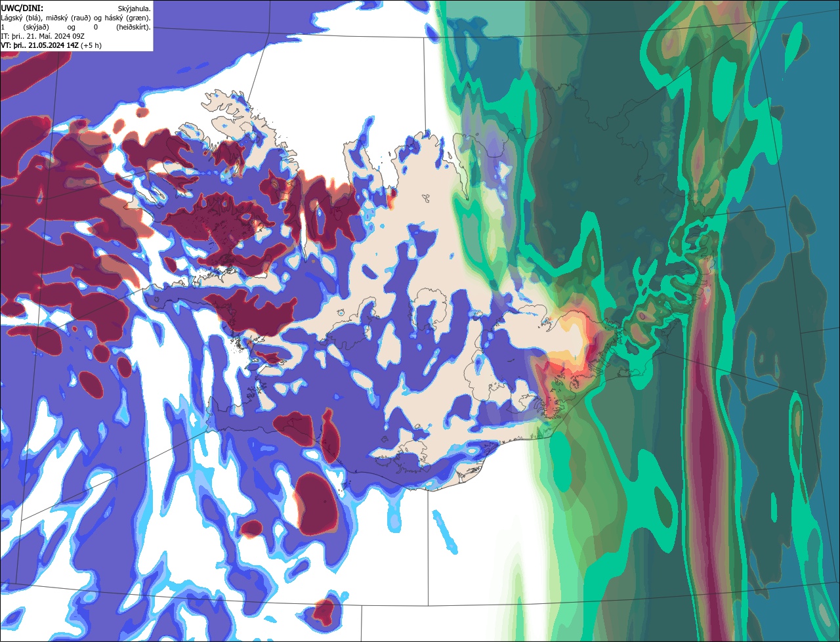The height and width of the screenshot is (642, 840).
Task: Click the 'VT: þri.. 21.05.2024 14Z' valid time
Action: pos(39,45)
